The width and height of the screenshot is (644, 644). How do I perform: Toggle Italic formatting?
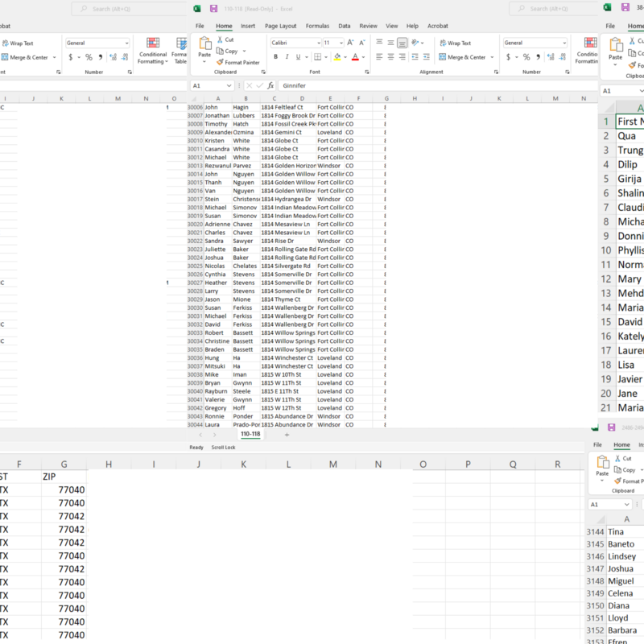point(287,57)
